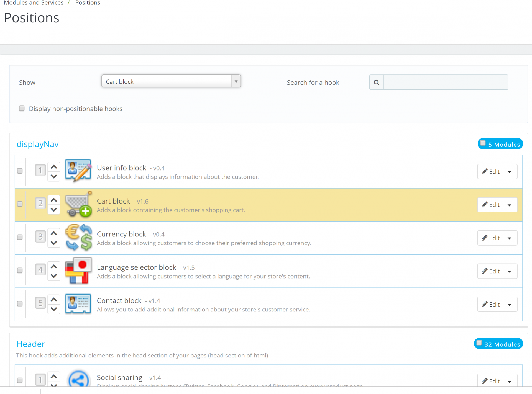Move Currency block down one position

click(x=54, y=243)
